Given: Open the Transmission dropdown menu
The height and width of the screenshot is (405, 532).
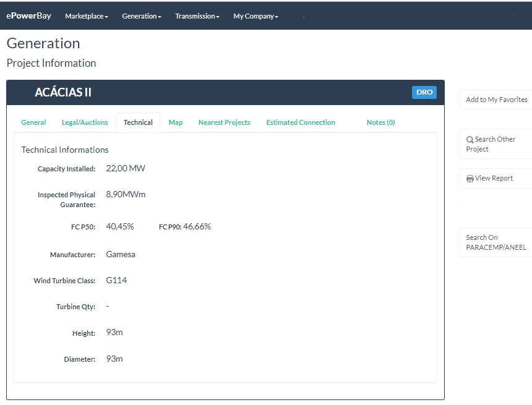Looking at the screenshot, I should [197, 16].
